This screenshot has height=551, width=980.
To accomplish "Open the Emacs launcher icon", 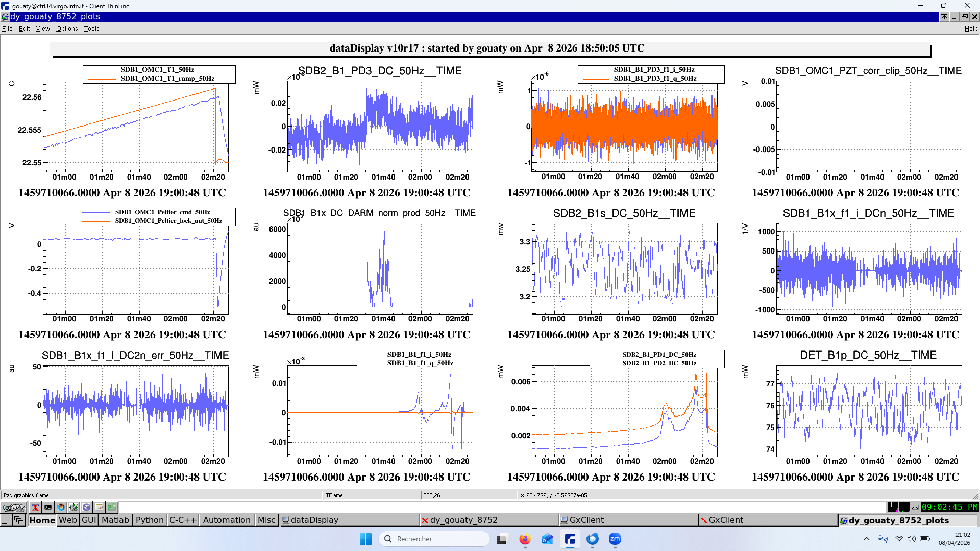I will point(86,507).
